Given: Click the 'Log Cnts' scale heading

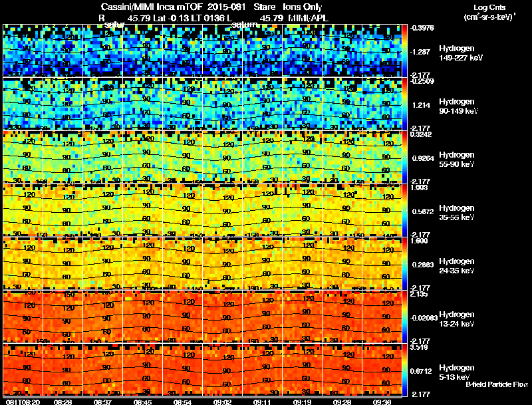Looking at the screenshot, I should (x=489, y=7).
